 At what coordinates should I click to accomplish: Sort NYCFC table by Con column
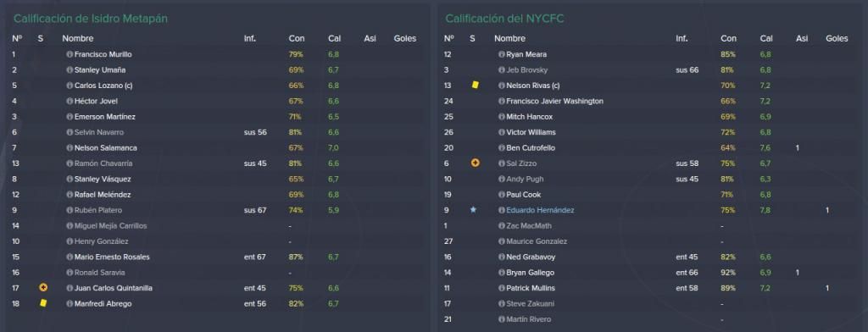[728, 39]
